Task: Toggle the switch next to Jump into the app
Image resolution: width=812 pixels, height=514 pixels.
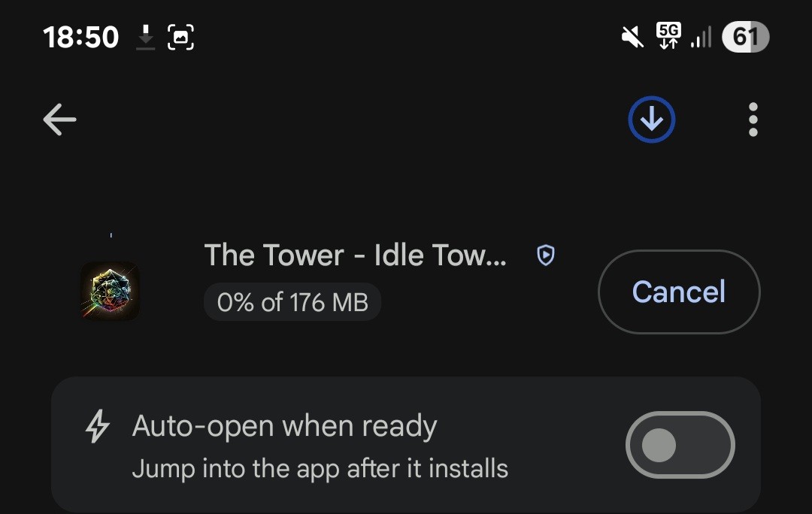Action: point(680,445)
